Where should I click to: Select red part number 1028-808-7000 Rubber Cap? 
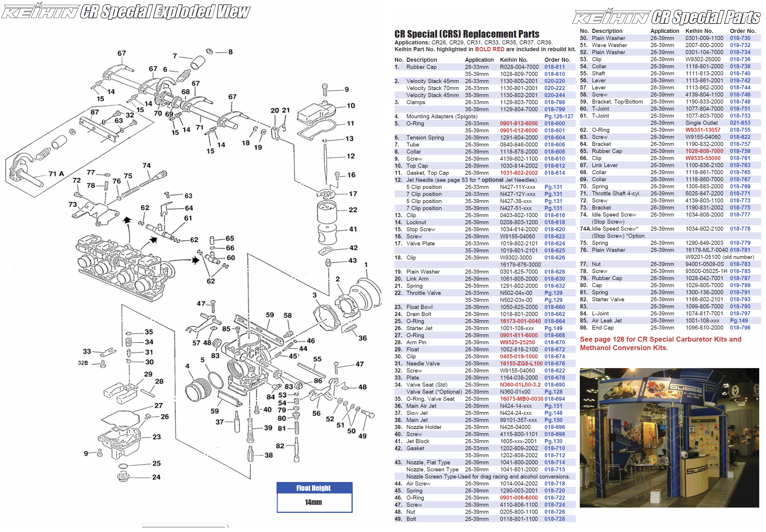pyautogui.click(x=704, y=151)
